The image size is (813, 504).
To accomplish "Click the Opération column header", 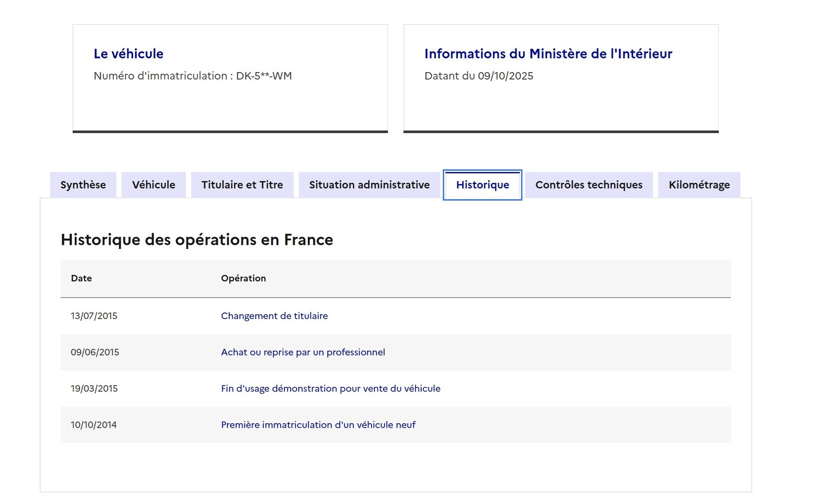I will pyautogui.click(x=243, y=278).
